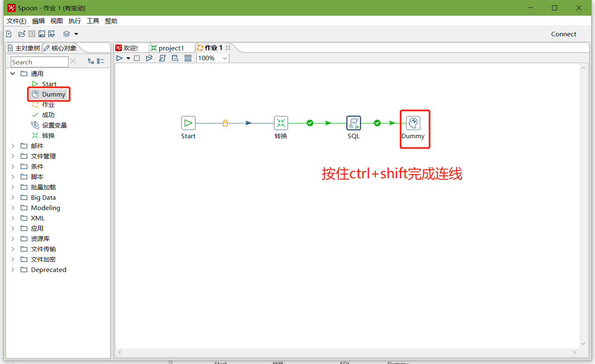Image resolution: width=595 pixels, height=364 pixels.
Task: Open the 欢迎! tab
Action: (127, 48)
